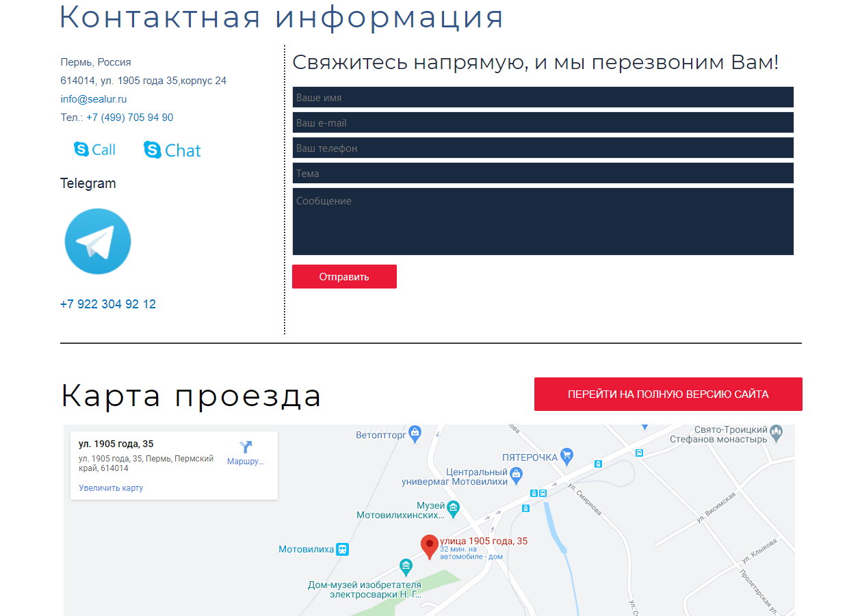Viewport: 860px width, 616px height.
Task: Click the ул. Висимская street label
Action: click(x=716, y=507)
